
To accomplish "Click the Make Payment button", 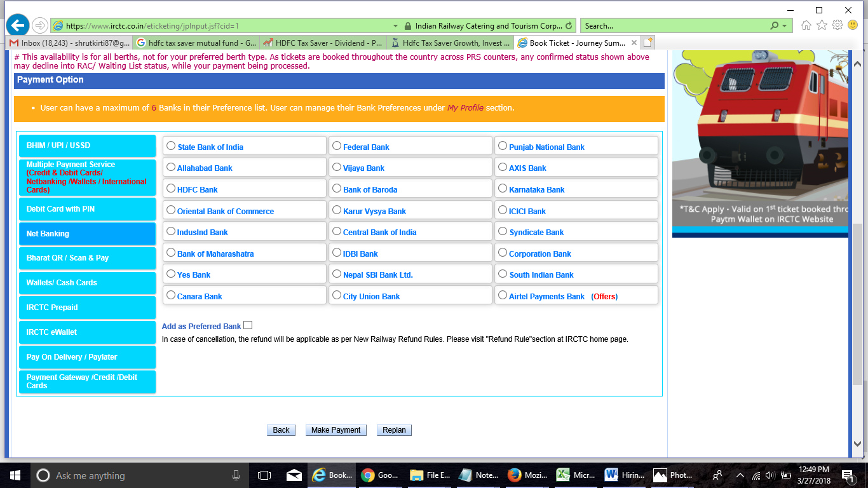I will (x=336, y=430).
